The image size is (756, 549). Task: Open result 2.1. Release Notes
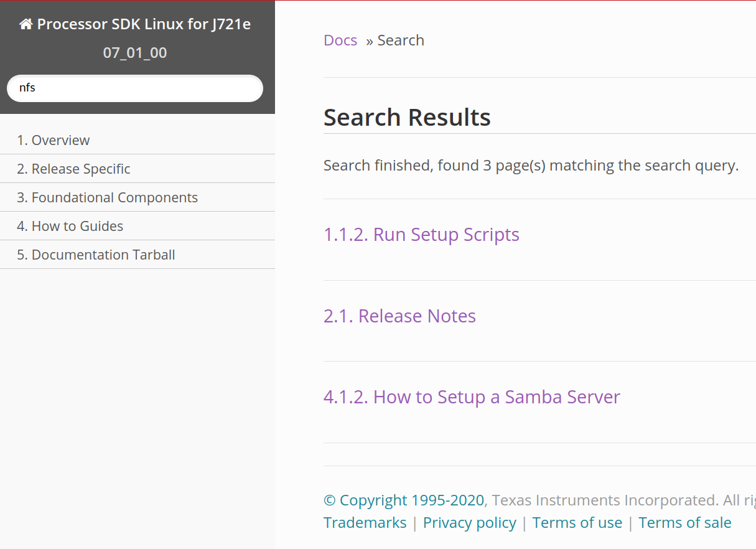399,316
